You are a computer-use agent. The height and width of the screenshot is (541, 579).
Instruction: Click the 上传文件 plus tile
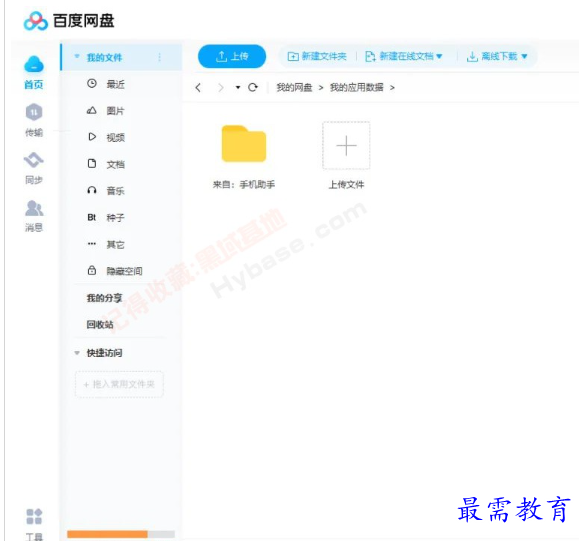tap(346, 145)
